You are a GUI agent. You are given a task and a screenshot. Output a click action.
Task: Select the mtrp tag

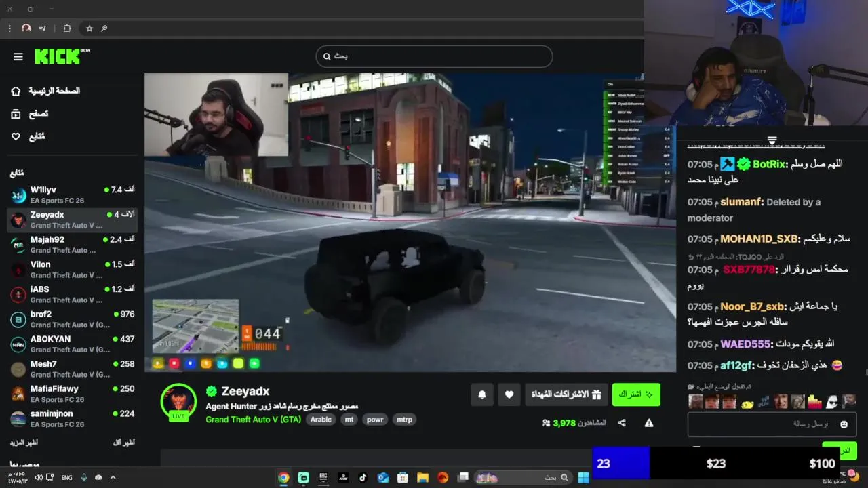point(404,420)
